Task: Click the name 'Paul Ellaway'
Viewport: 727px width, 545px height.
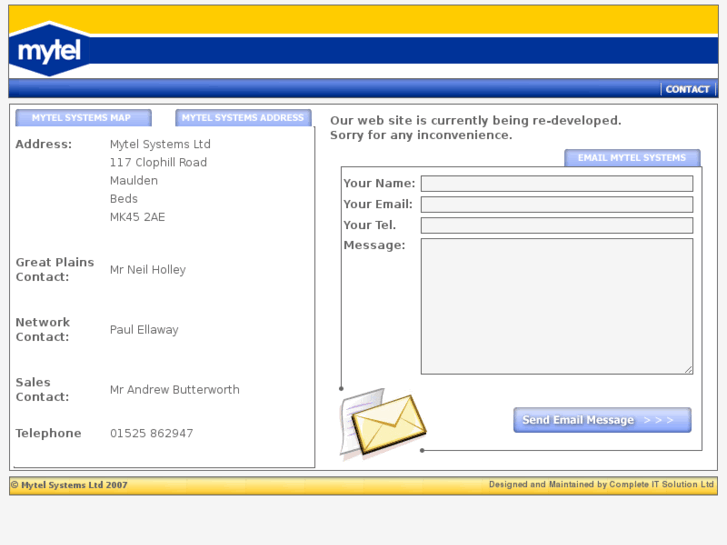Action: tap(144, 330)
